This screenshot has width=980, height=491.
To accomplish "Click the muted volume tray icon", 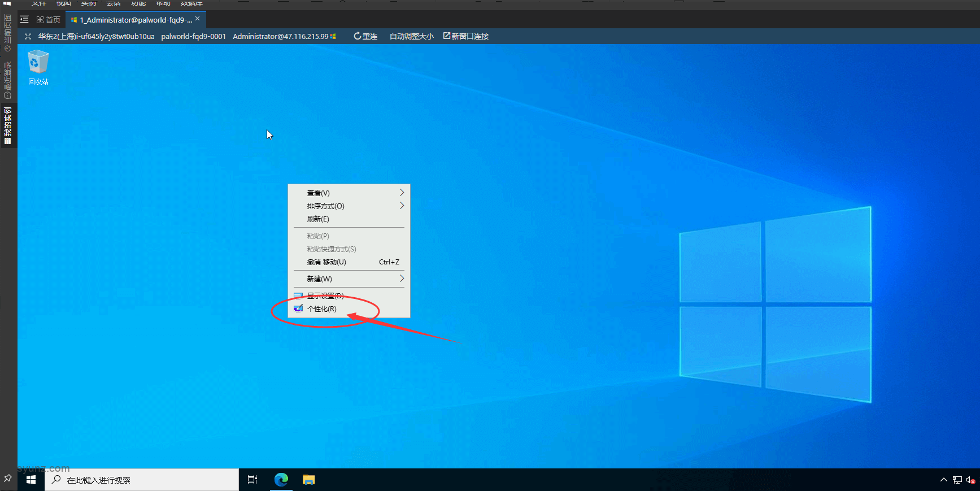I will click(971, 480).
